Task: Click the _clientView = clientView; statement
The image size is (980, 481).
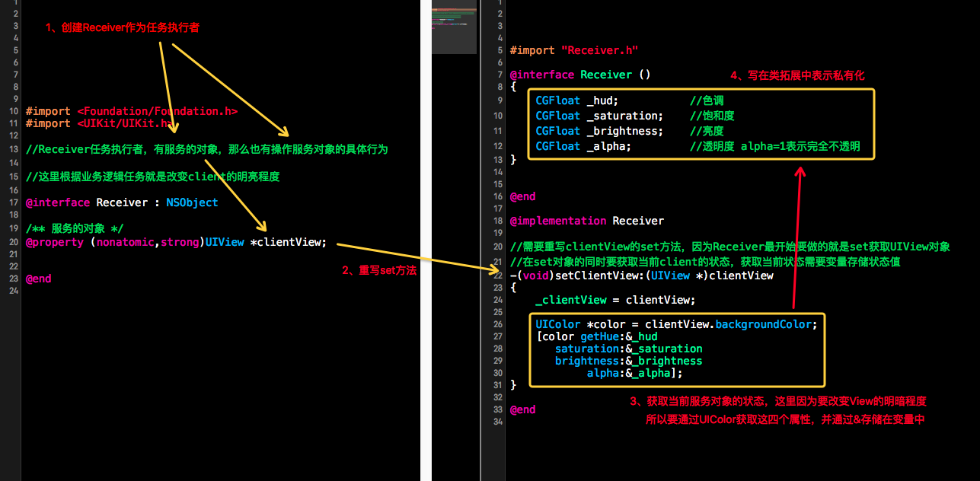Action: [615, 300]
